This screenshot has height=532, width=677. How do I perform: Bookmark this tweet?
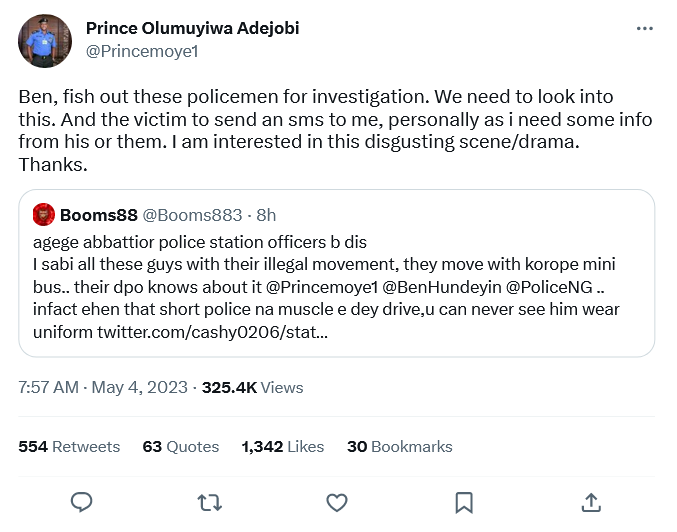tap(464, 501)
